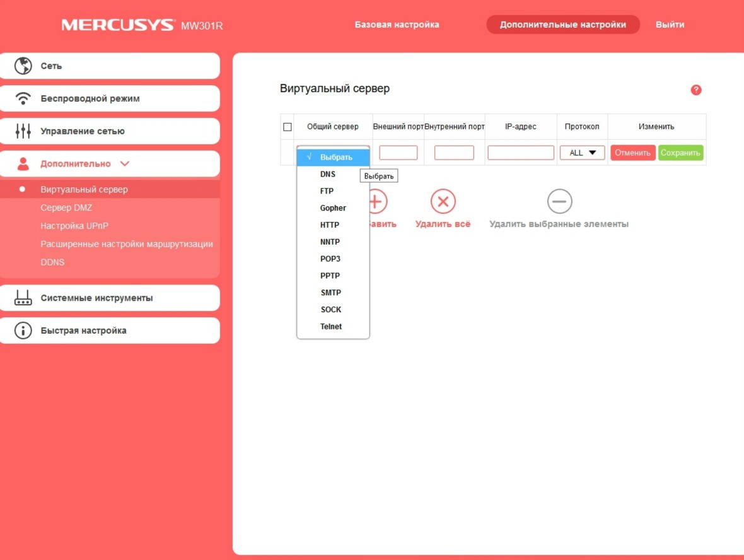The image size is (744, 560).
Task: Open Сервер DMZ in the sidebar
Action: 66,207
